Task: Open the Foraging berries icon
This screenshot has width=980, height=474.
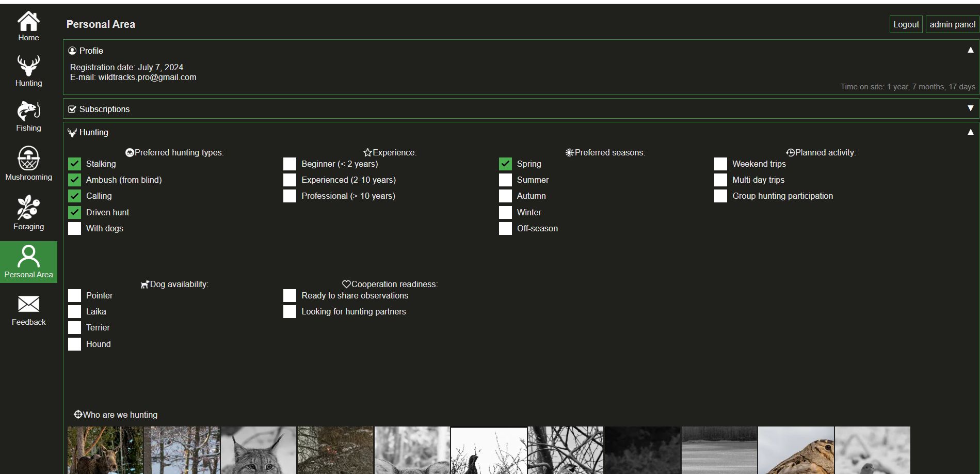Action: tap(28, 208)
